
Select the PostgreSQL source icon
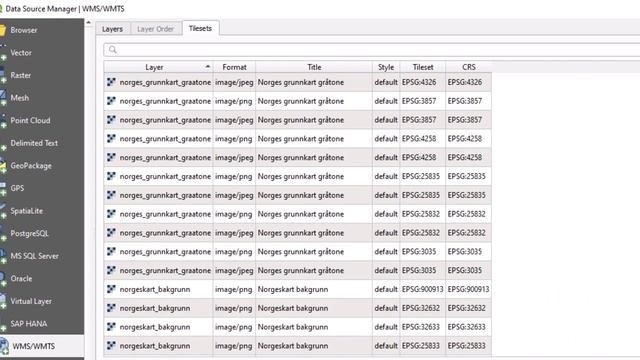[3, 234]
